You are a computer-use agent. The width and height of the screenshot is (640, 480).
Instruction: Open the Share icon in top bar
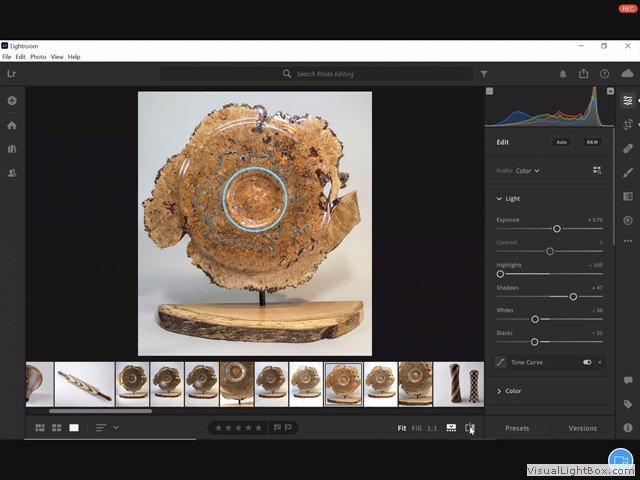583,74
